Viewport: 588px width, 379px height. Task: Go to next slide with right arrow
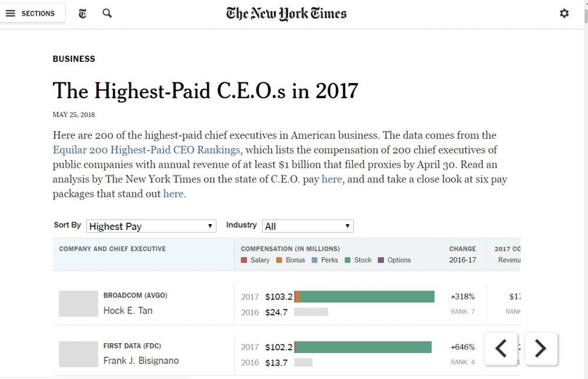pos(540,348)
